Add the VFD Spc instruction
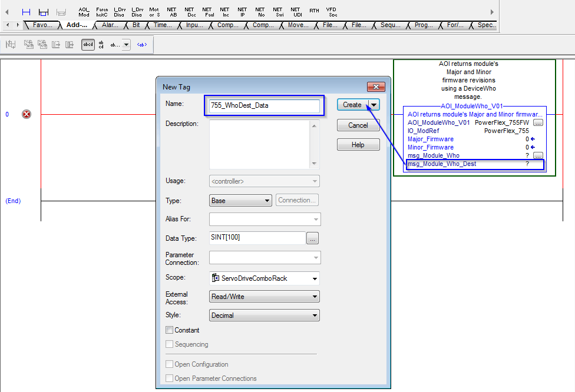The width and height of the screenshot is (575, 392). click(x=332, y=12)
